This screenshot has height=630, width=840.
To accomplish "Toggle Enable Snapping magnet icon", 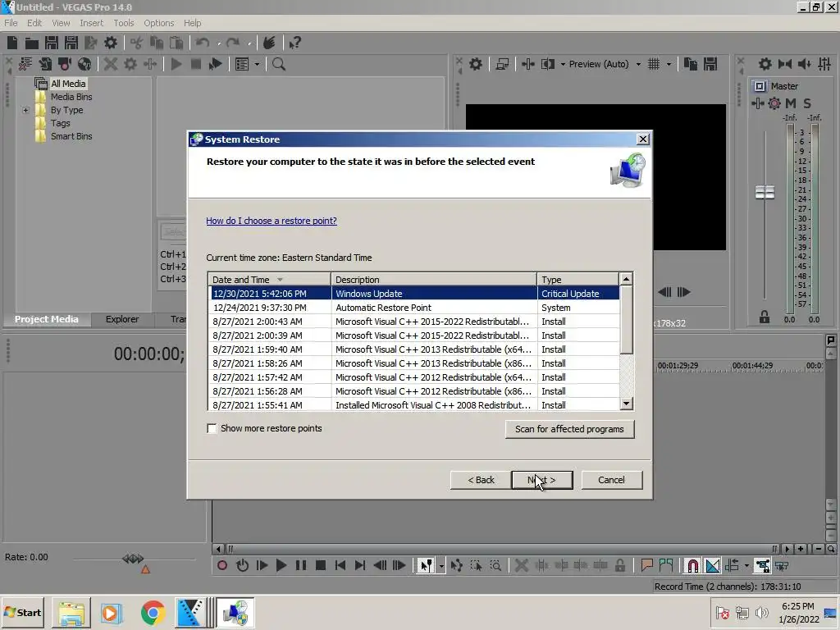I will [692, 565].
